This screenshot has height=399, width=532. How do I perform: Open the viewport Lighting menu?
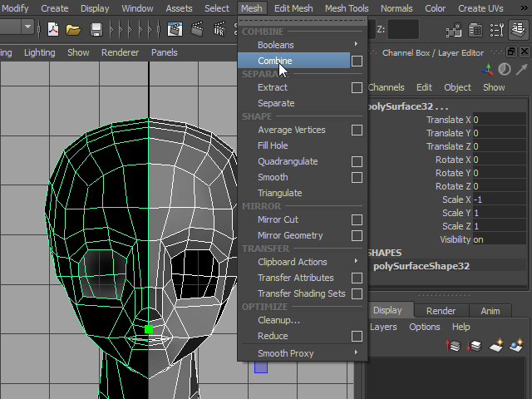[39, 52]
